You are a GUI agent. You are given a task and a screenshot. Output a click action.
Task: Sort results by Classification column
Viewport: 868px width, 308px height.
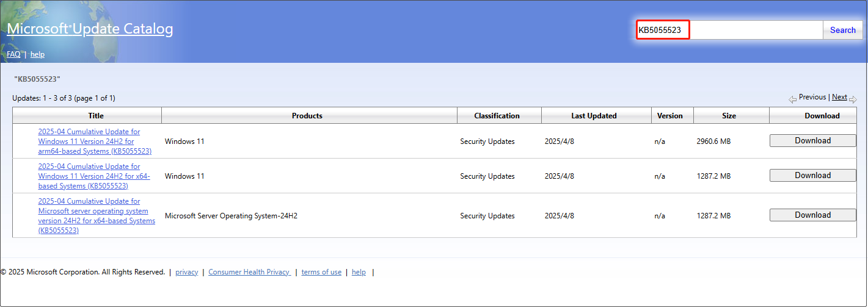tap(497, 115)
